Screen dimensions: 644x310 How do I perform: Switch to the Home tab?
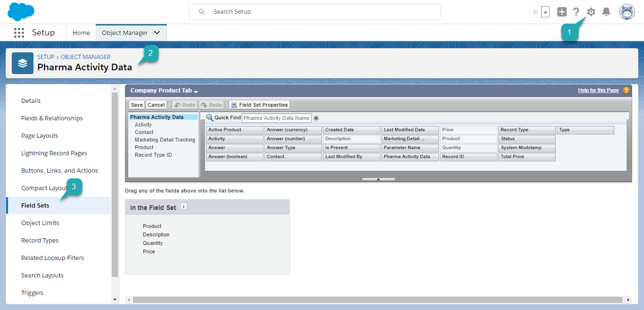point(81,33)
